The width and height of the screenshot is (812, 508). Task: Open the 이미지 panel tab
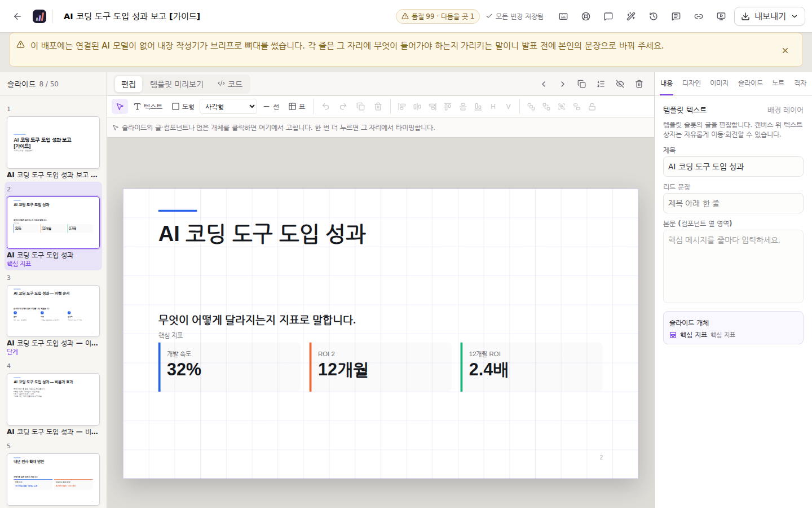pos(719,84)
